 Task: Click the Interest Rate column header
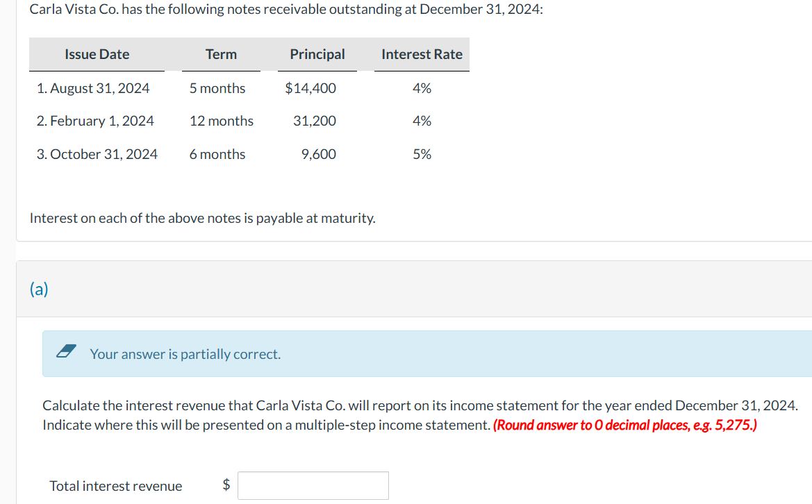(x=421, y=53)
